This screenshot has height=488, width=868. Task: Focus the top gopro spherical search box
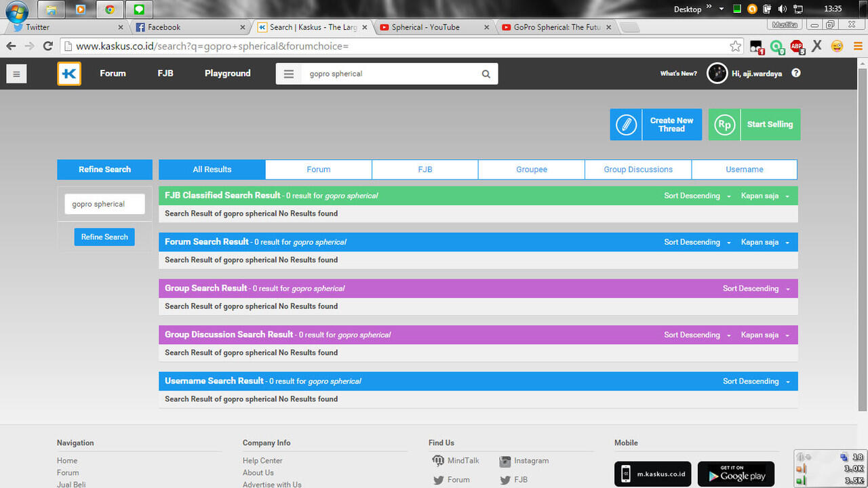click(390, 74)
